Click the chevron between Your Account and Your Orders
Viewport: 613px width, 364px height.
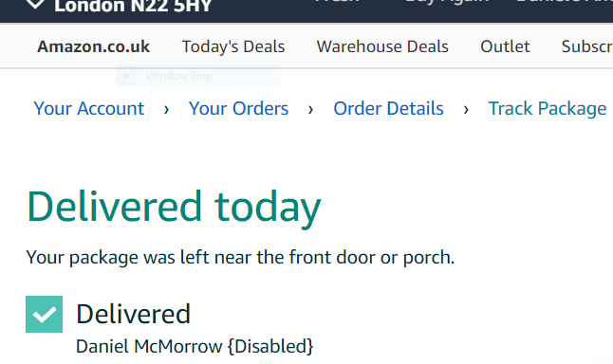(x=166, y=109)
